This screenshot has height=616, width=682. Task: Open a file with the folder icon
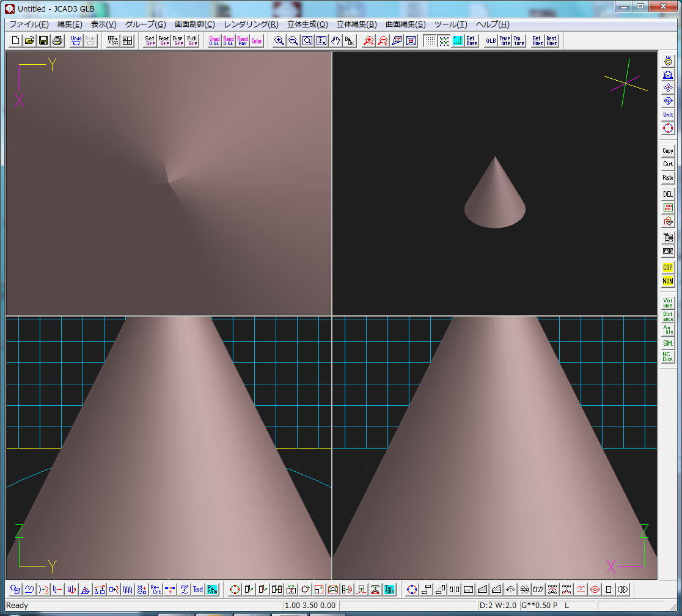(29, 41)
